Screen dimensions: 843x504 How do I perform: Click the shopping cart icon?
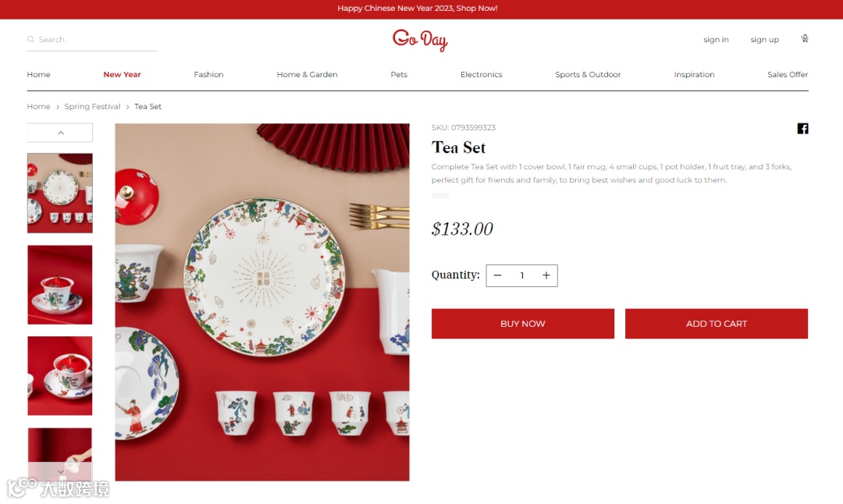(804, 39)
